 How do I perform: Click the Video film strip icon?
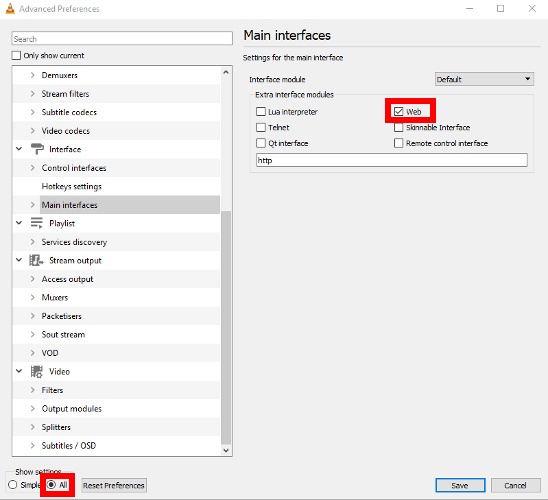[36, 371]
